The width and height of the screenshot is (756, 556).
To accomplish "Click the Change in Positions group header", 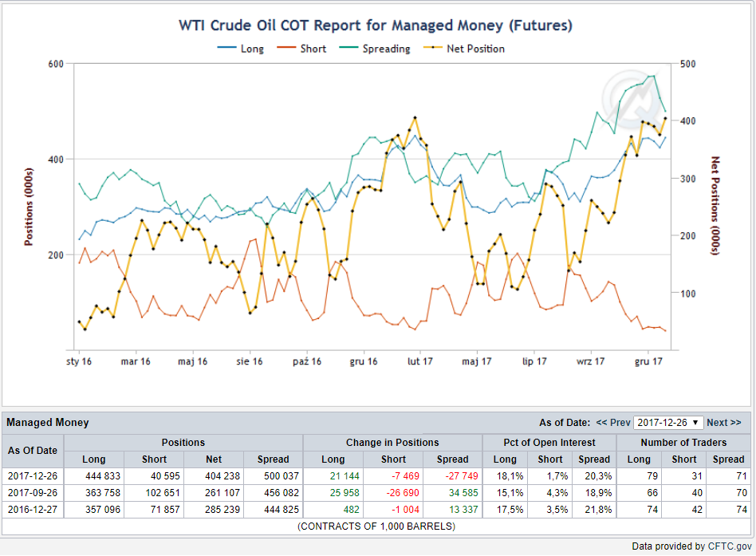I will click(x=392, y=442).
